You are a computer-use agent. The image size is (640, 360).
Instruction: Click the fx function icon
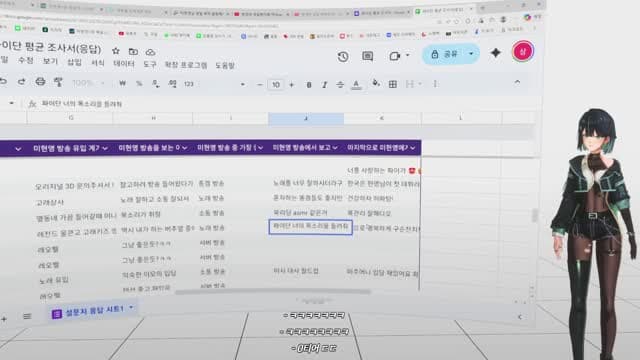tap(32, 104)
